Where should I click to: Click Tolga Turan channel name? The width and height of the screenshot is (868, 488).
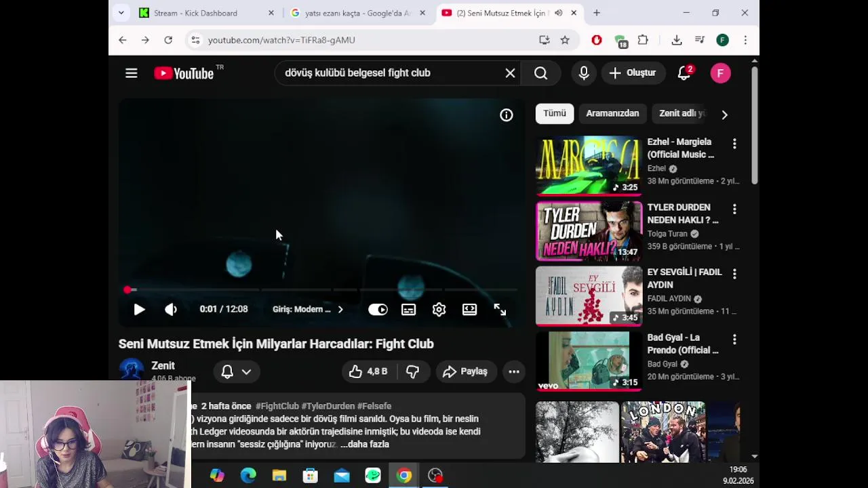pyautogui.click(x=667, y=234)
